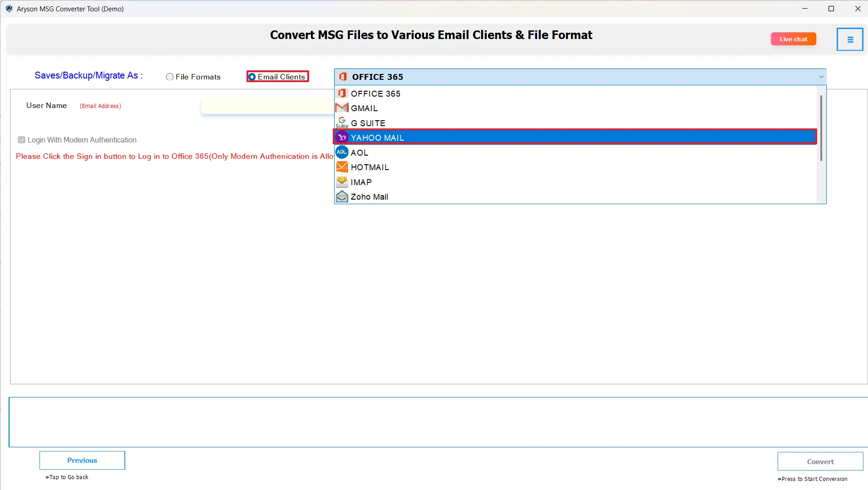Click the YAHOO MAIL icon entry

coord(342,137)
